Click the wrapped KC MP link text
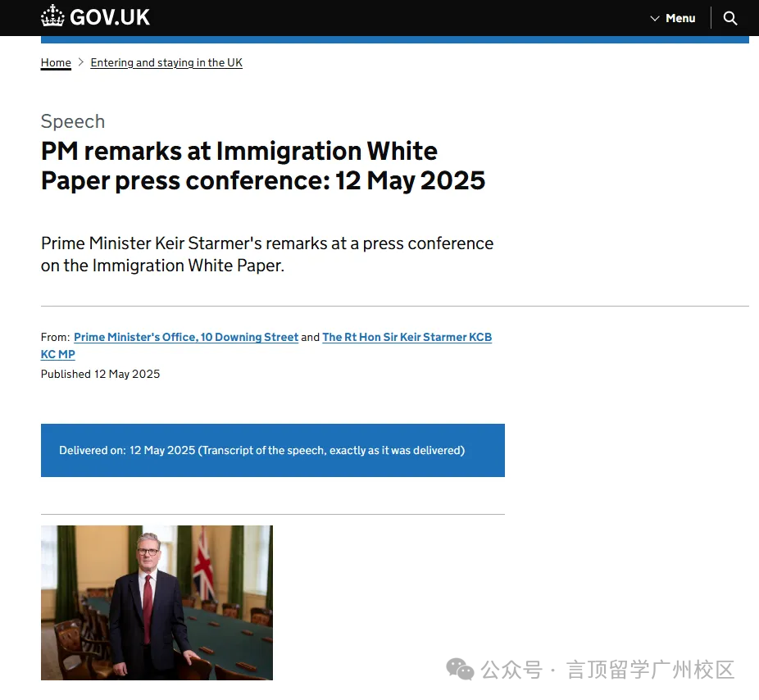Screen dimensions: 759x700 [57, 354]
